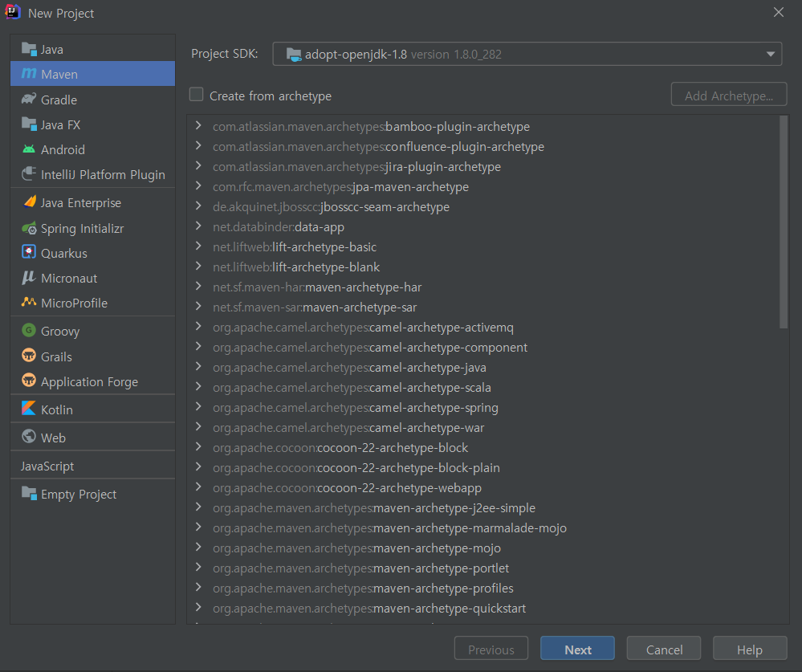Click the IntelliJ IDEA logo in title bar
This screenshot has height=672, width=802.
coord(13,12)
